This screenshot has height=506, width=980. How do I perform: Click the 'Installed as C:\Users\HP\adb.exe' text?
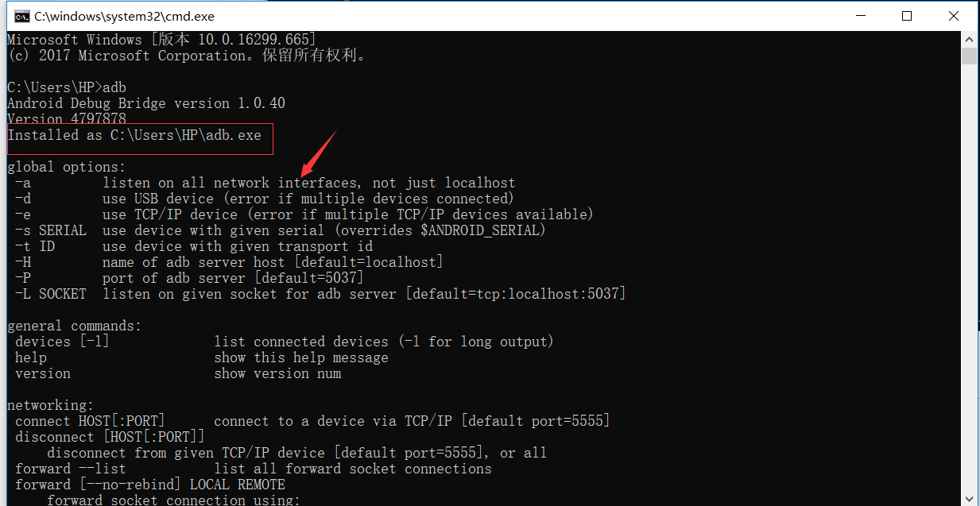(135, 134)
